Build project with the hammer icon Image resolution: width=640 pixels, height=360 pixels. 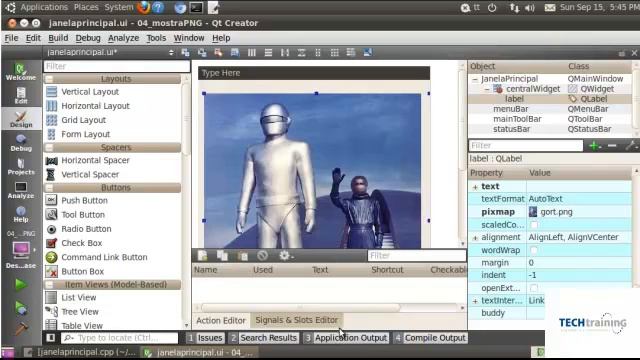(x=21, y=329)
